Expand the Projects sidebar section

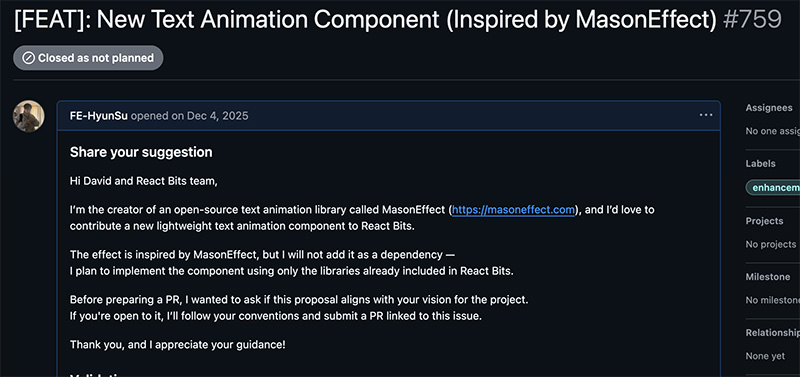click(764, 221)
